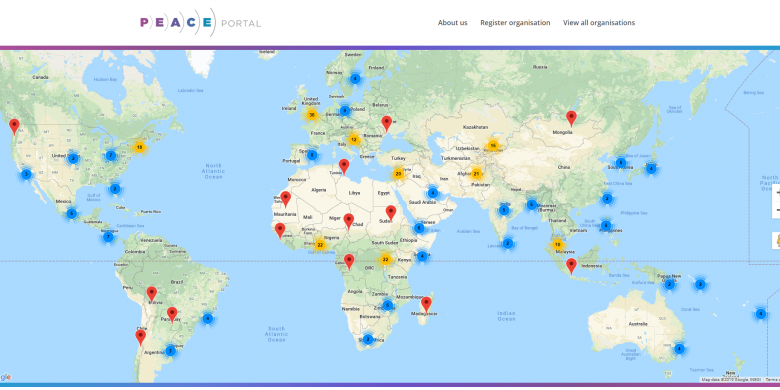
Task: Click the red pin on Tunisia
Action: (x=344, y=167)
